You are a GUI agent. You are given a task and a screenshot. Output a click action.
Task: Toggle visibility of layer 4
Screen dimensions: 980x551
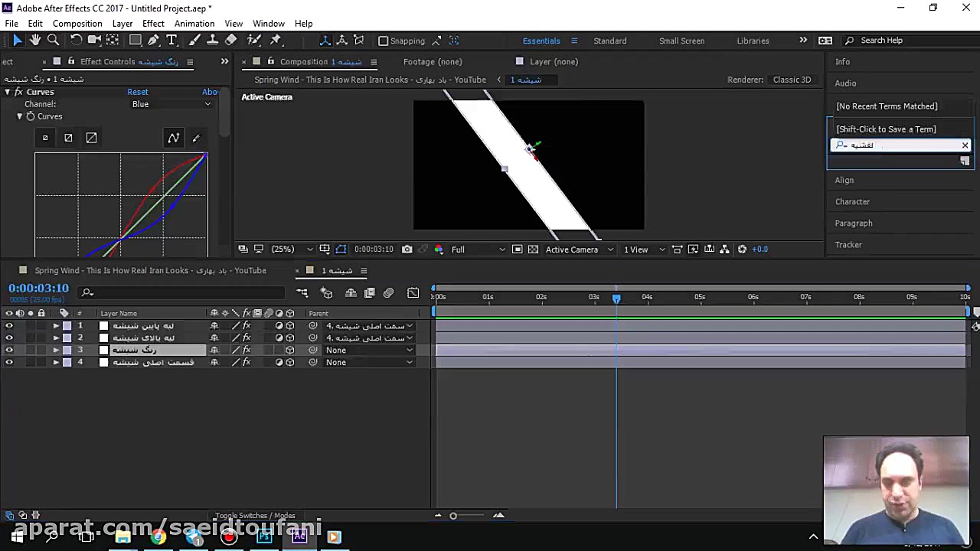pos(9,363)
